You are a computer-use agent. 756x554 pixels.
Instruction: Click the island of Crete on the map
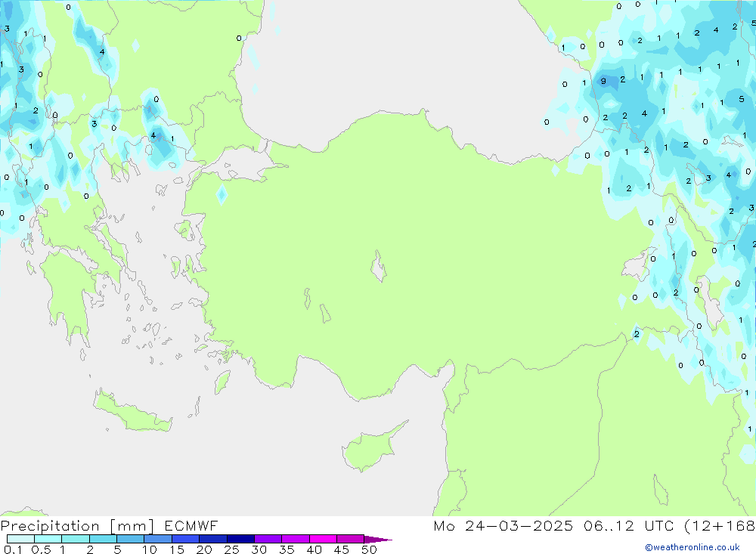click(x=131, y=411)
